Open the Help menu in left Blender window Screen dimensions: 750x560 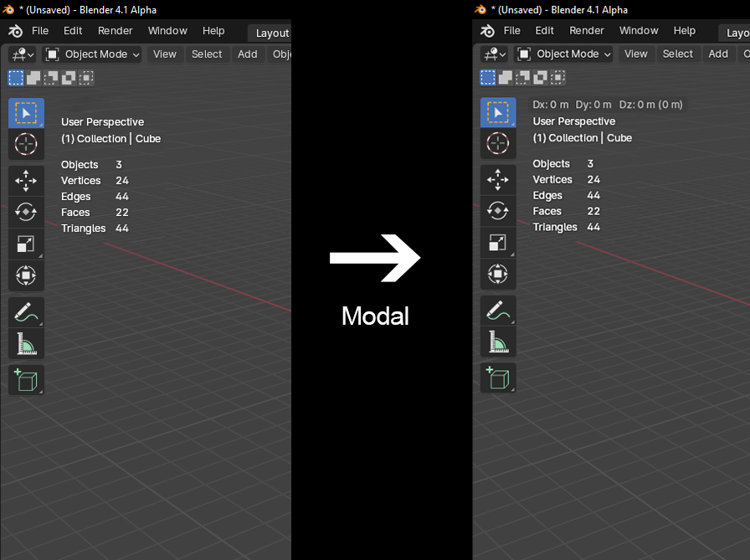click(x=213, y=31)
